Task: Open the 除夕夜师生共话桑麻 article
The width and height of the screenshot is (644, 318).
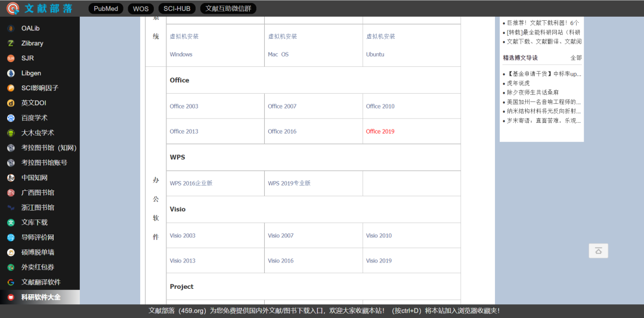Action: click(x=532, y=92)
